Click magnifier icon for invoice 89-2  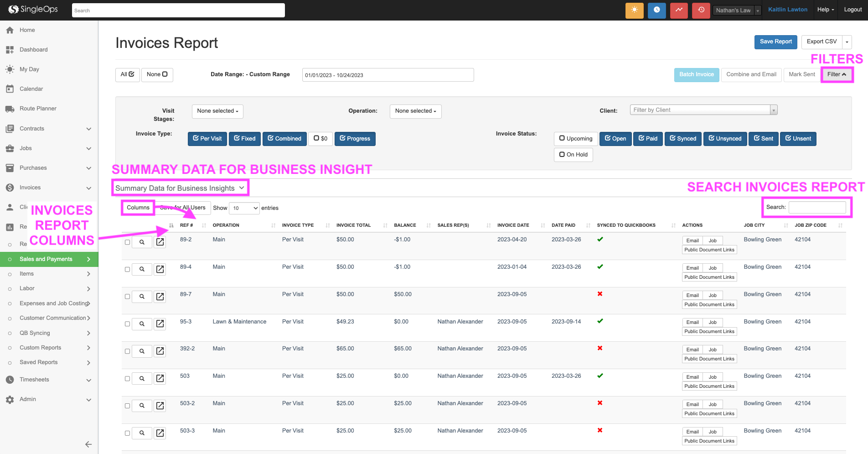tap(142, 242)
